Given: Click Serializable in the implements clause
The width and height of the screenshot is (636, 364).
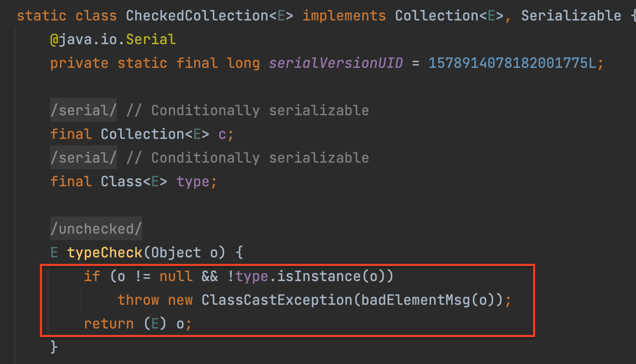Looking at the screenshot, I should click(x=571, y=16).
